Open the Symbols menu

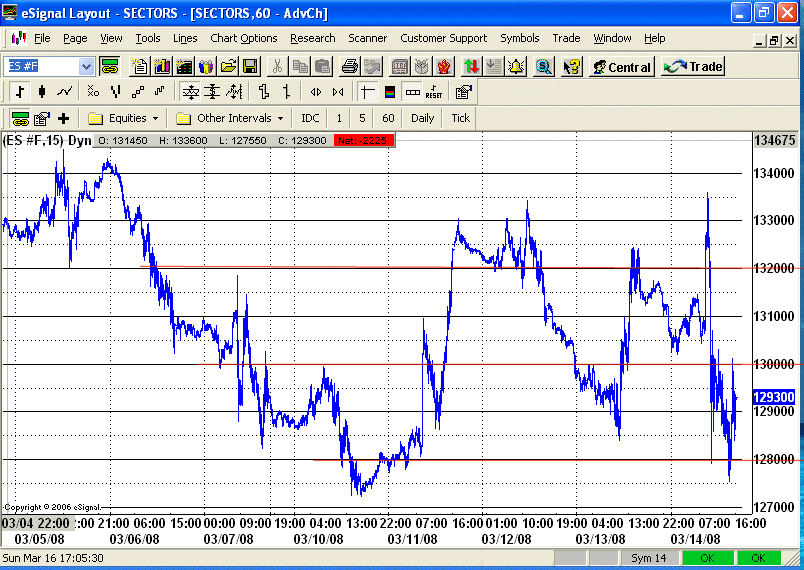(x=519, y=38)
